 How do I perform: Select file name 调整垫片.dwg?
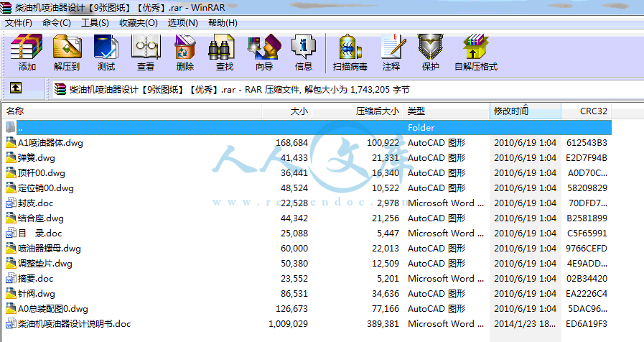(x=45, y=264)
